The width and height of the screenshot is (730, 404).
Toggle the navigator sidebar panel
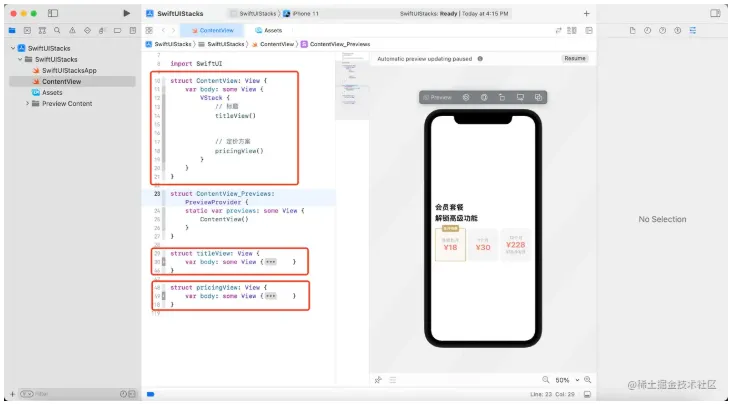click(x=53, y=13)
